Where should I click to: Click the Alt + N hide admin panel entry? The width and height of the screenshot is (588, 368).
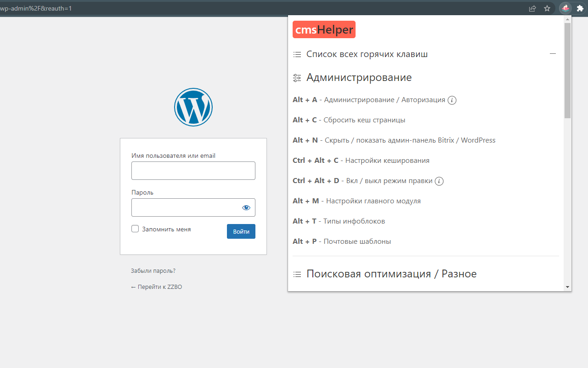[x=394, y=140]
